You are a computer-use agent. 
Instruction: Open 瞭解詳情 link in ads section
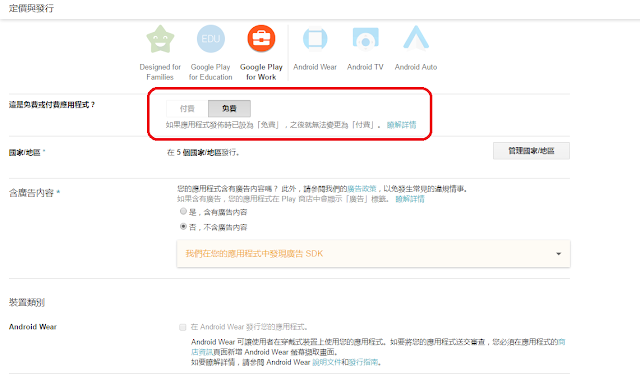coord(410,199)
